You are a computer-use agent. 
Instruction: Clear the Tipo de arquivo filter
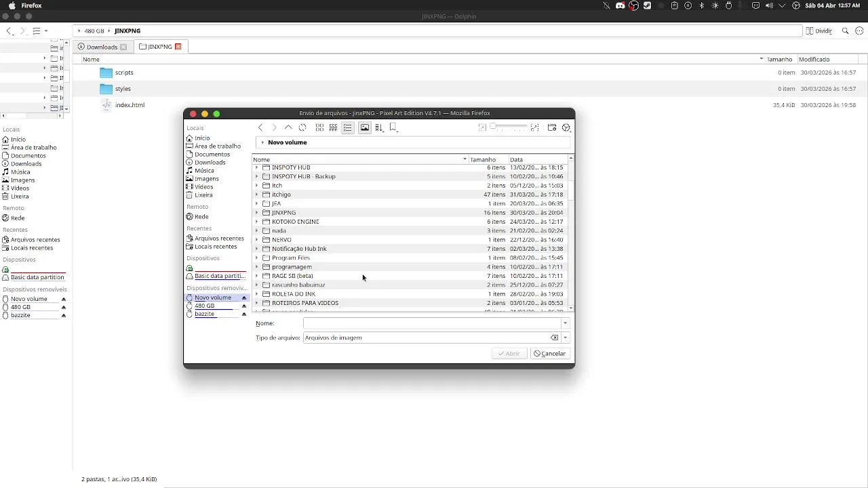555,338
